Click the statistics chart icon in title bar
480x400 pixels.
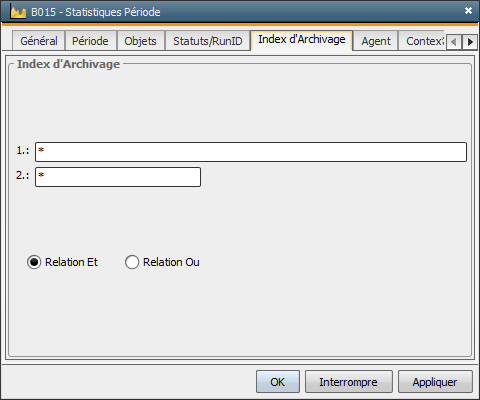click(x=18, y=12)
